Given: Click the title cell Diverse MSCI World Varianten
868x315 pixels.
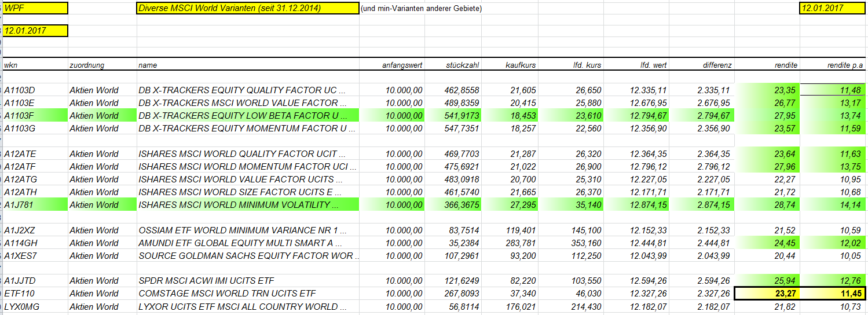Looking at the screenshot, I should [x=248, y=8].
